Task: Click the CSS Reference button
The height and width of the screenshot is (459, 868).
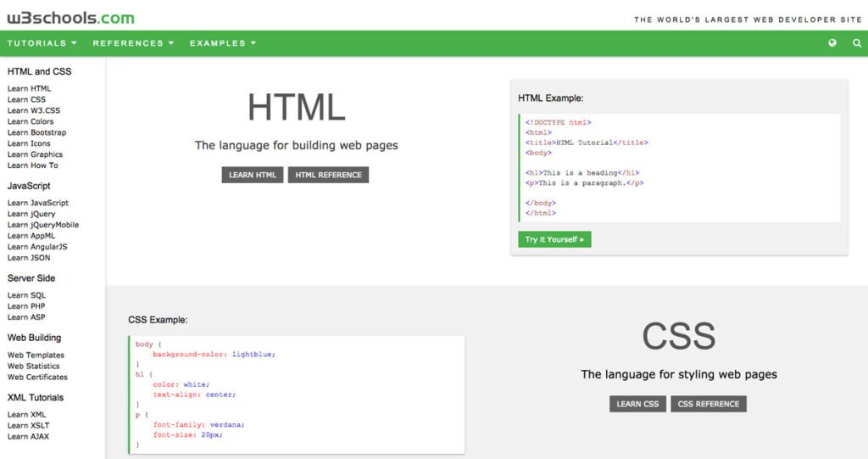Action: point(709,404)
